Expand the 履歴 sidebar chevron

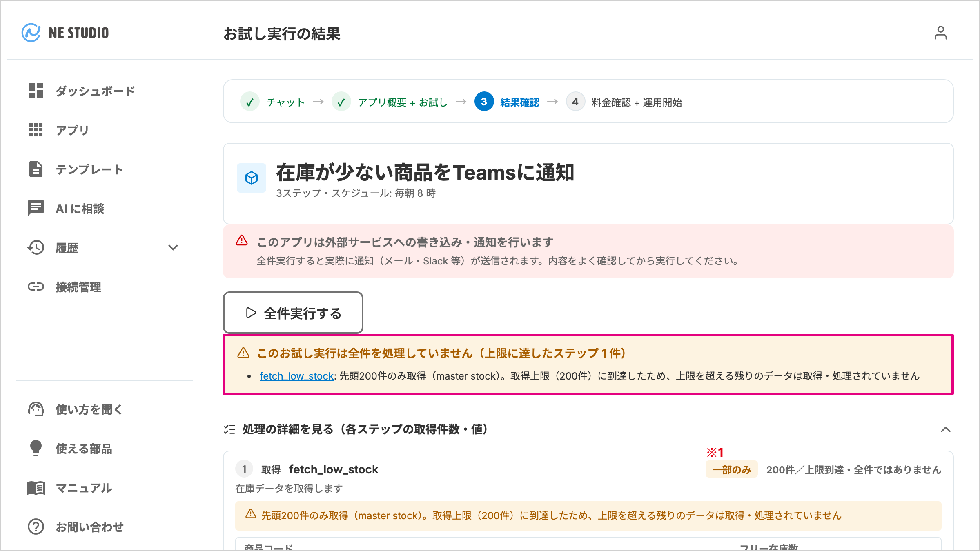click(x=173, y=247)
